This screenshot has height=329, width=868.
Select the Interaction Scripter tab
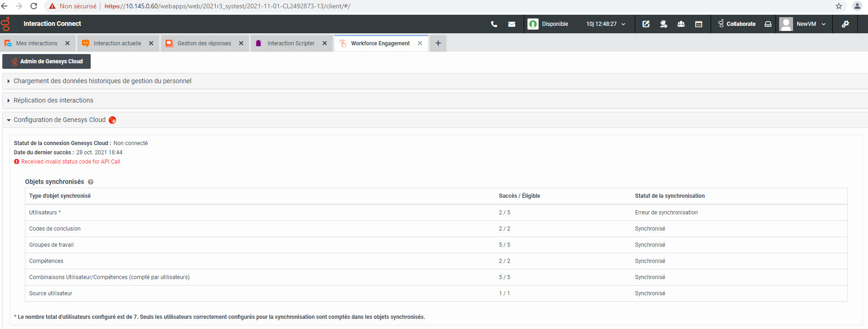[x=291, y=43]
